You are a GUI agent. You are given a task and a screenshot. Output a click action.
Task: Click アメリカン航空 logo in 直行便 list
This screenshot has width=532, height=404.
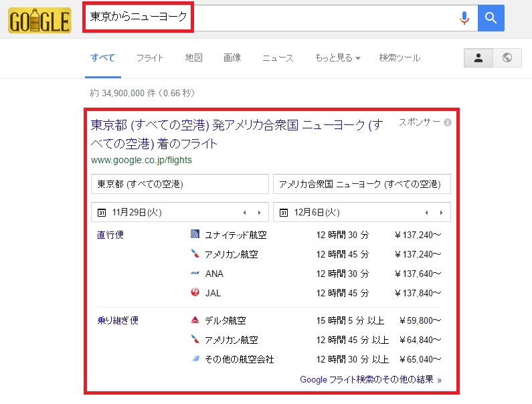point(195,254)
